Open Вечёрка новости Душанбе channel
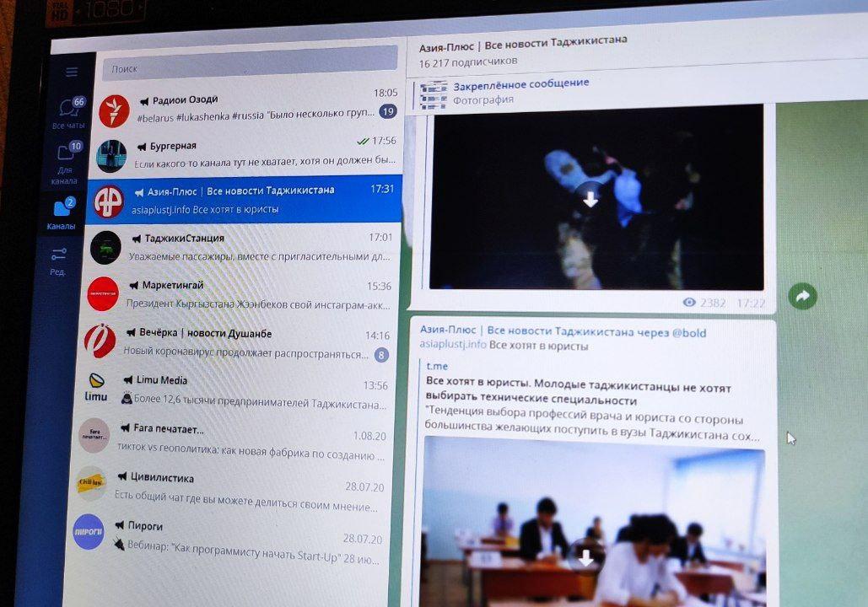The width and height of the screenshot is (868, 607). (x=245, y=341)
